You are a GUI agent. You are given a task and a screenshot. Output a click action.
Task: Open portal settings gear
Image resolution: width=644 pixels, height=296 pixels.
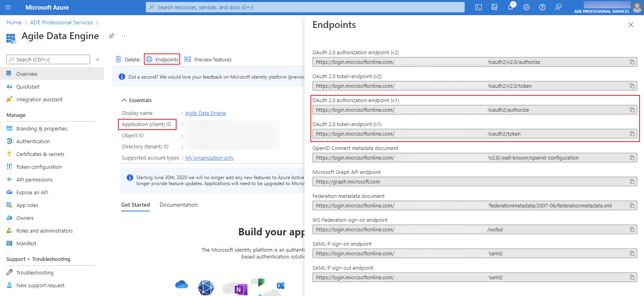[526, 7]
